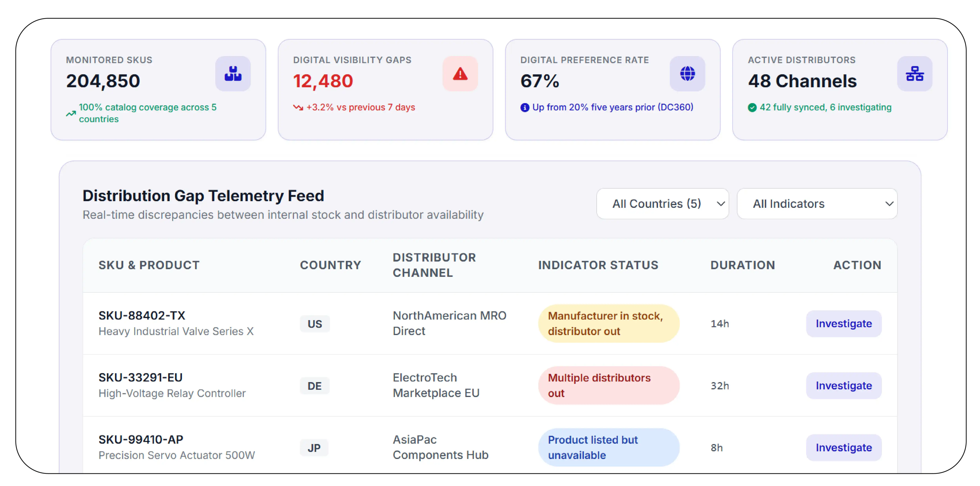This screenshot has width=980, height=486.
Task: Click the SKU & PRODUCT column header
Action: point(149,265)
